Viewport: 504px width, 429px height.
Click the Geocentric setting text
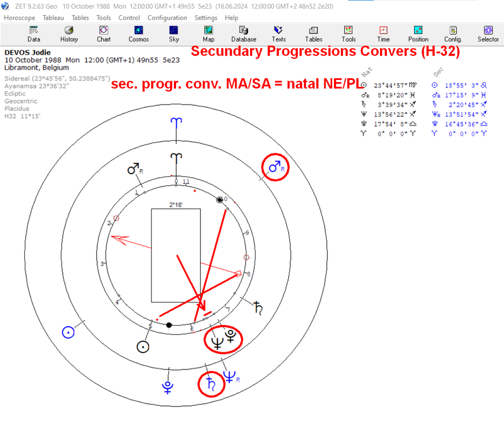[21, 101]
